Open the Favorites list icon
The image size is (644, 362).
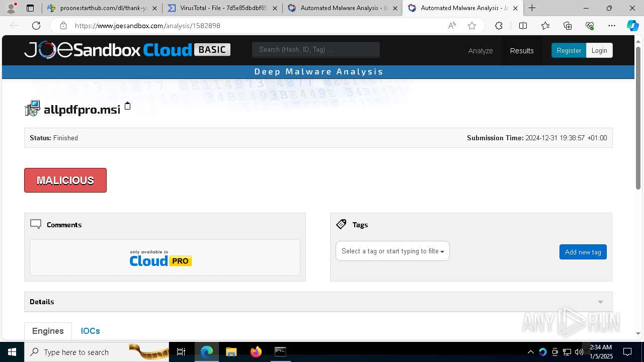[545, 26]
